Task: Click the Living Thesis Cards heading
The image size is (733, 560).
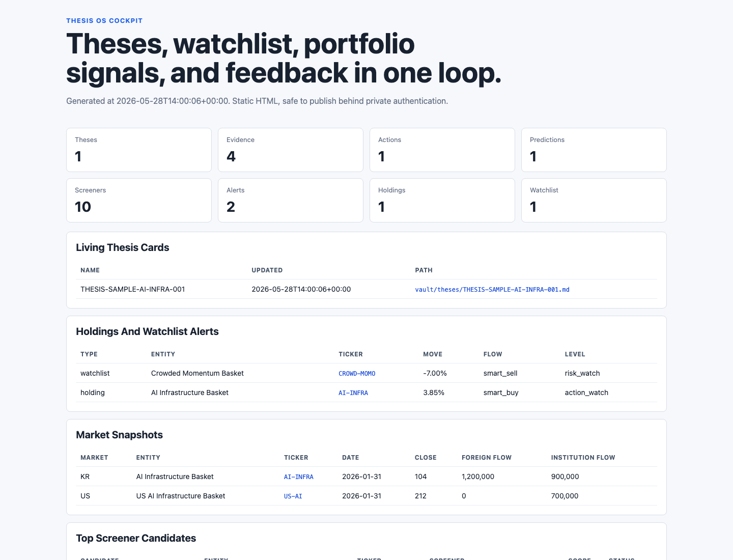Action: [x=123, y=247]
